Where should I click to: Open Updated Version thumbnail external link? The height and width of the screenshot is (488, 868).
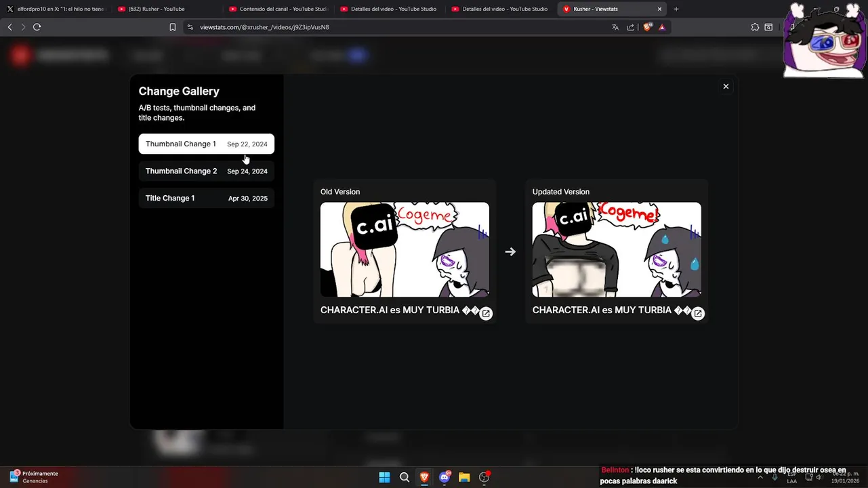(x=698, y=314)
